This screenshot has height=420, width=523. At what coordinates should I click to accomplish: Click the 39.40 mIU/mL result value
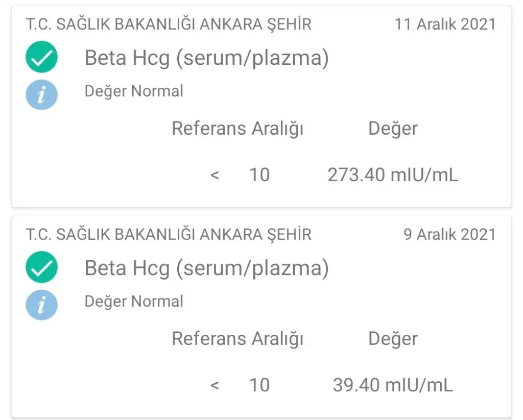(x=393, y=385)
